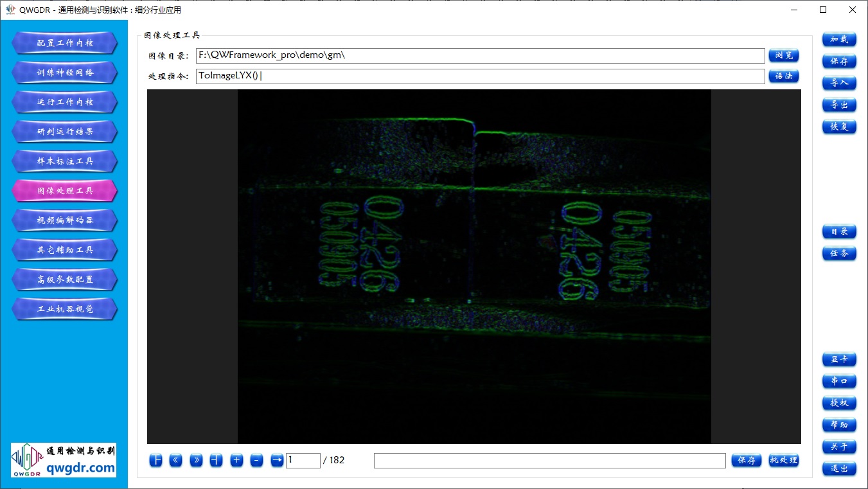Click the 浏览 browse button
This screenshot has width=868, height=489.
pyautogui.click(x=784, y=56)
